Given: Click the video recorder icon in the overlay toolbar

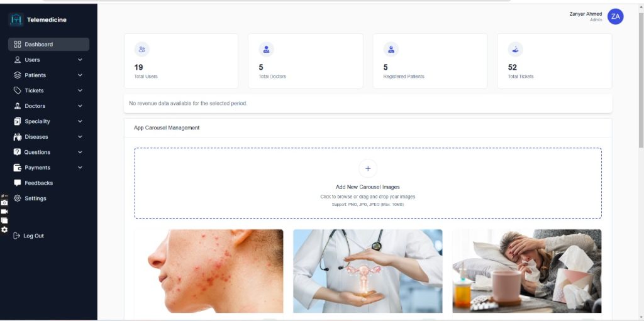Looking at the screenshot, I should point(4,212).
